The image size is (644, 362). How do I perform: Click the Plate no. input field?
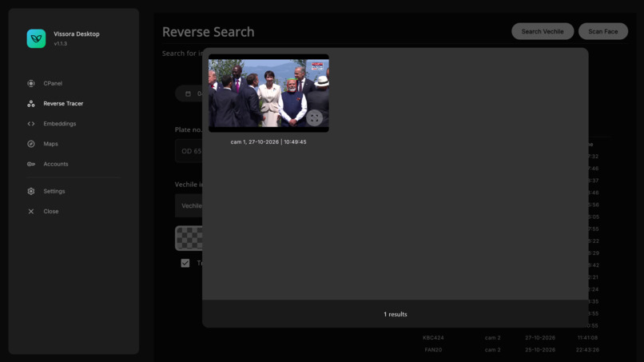189,151
